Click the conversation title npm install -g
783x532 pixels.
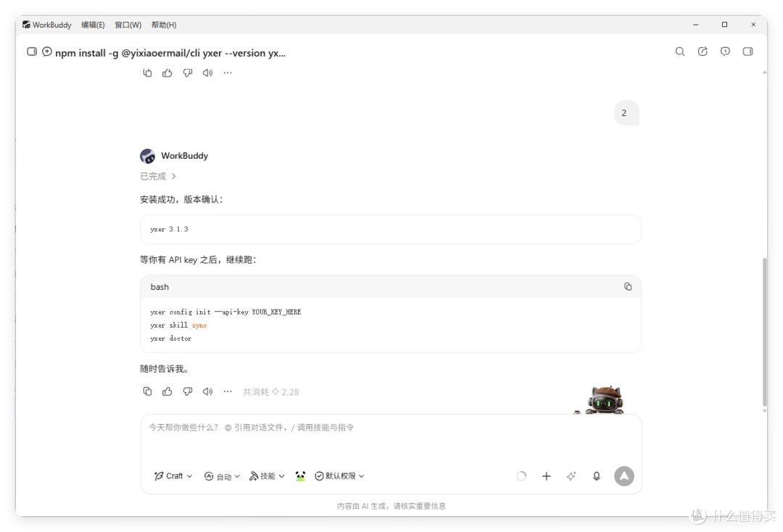[170, 53]
